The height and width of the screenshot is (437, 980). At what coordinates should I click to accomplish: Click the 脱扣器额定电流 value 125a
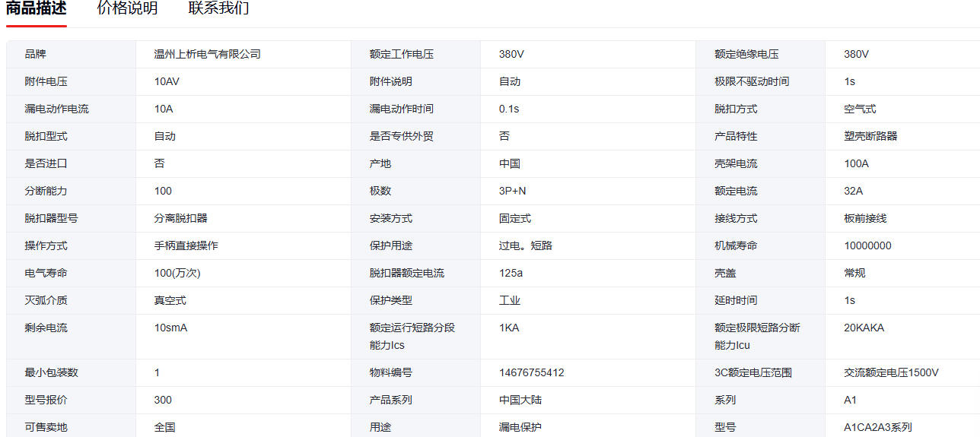(x=511, y=273)
